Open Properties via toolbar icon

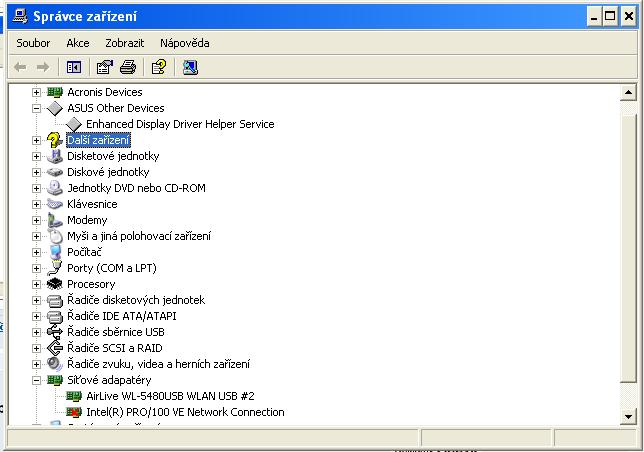[105, 67]
